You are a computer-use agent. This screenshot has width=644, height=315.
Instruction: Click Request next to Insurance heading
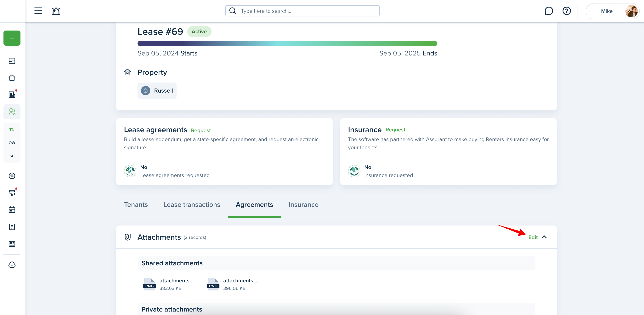tap(395, 130)
